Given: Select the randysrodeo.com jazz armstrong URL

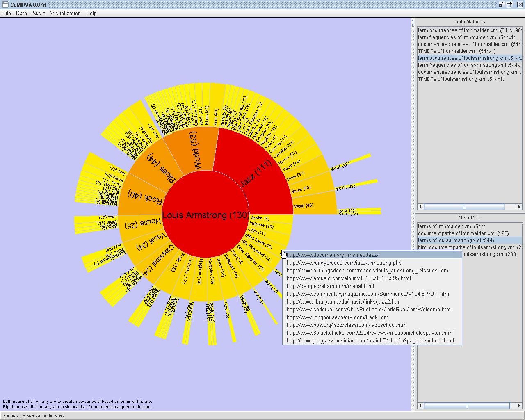Looking at the screenshot, I should point(372,262).
